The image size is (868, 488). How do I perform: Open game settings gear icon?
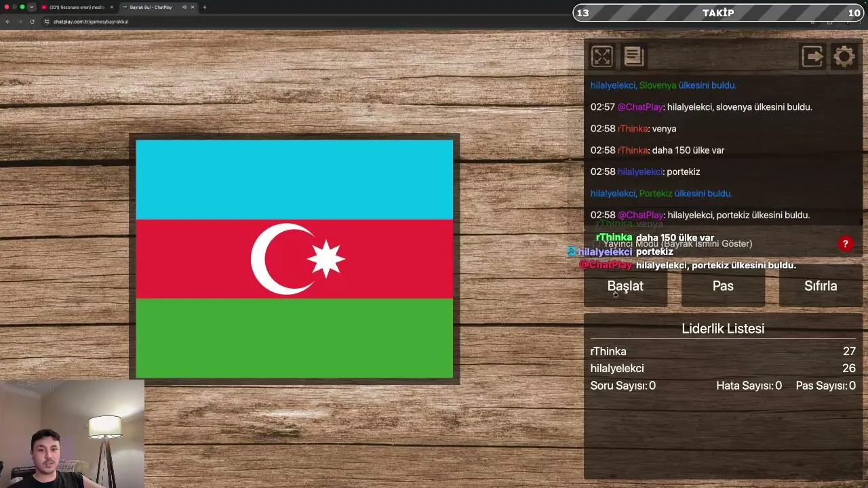pos(844,56)
